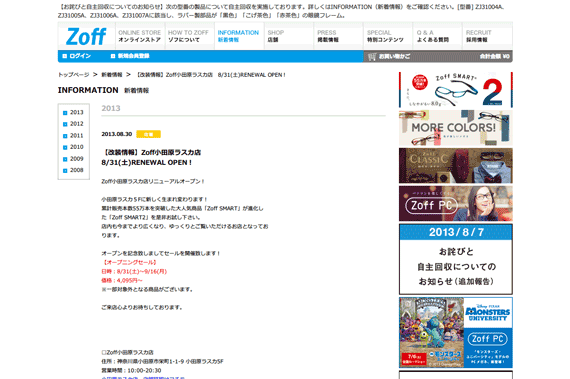Click the blue bullet beside 2008
The image size is (570, 379).
coord(65,170)
